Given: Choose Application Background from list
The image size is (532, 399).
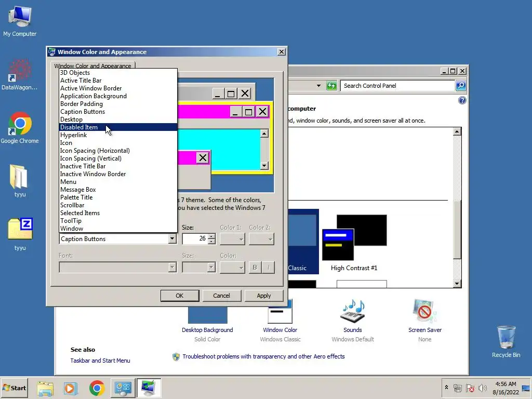Looking at the screenshot, I should tap(118, 96).
